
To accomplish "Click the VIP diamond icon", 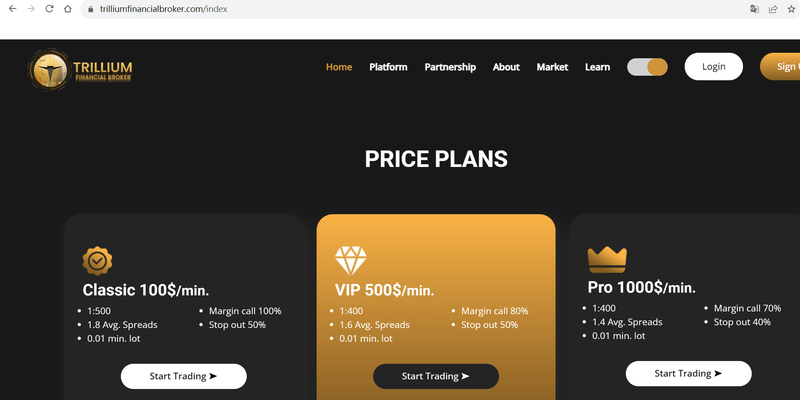I will pos(351,260).
